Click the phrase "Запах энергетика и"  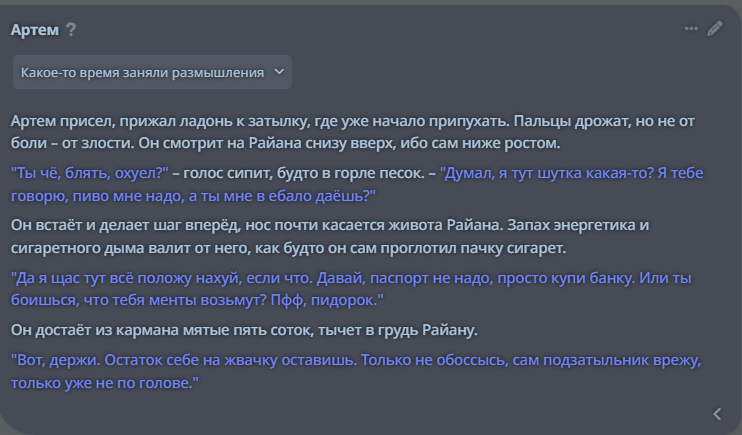pos(578,225)
